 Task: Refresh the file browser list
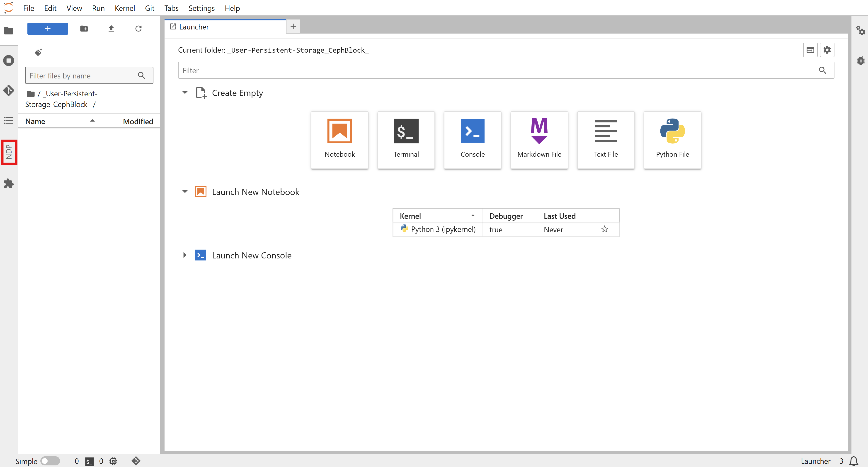pyautogui.click(x=138, y=29)
